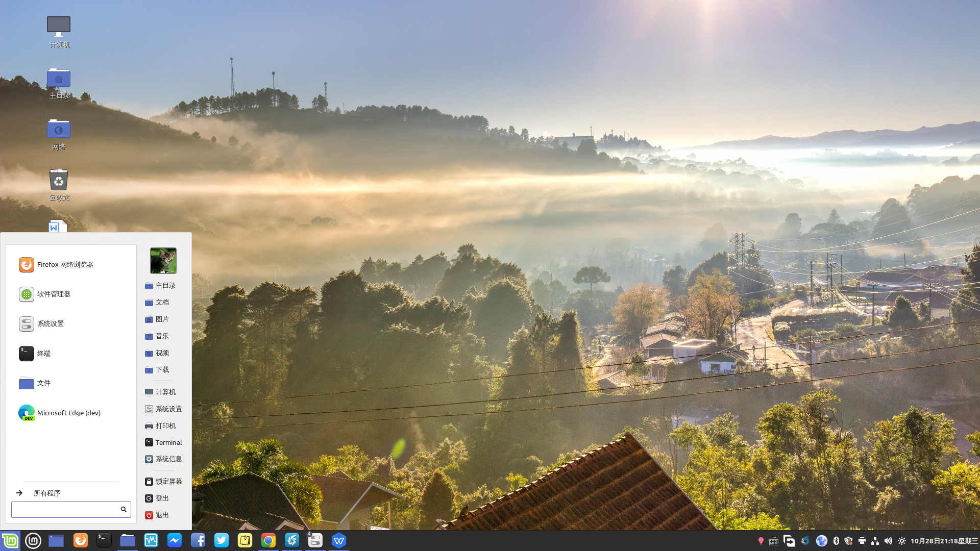Open Twitter from the taskbar
Screen dimensions: 980x551
tap(222, 541)
